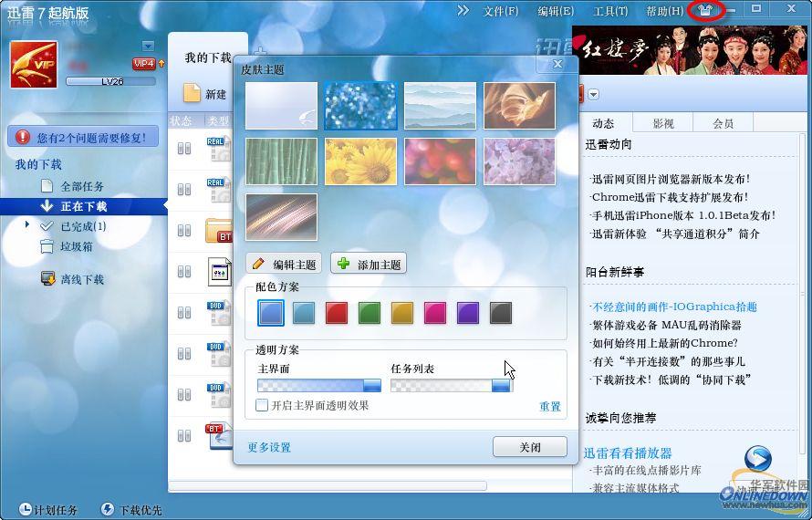812x520 pixels.
Task: Select the blue bokeh skin thumbnail
Action: [360, 106]
